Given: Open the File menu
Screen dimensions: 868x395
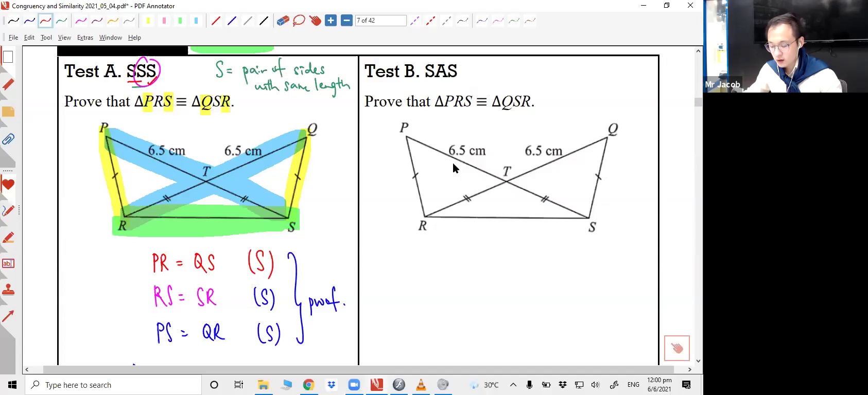Looking at the screenshot, I should click(13, 38).
